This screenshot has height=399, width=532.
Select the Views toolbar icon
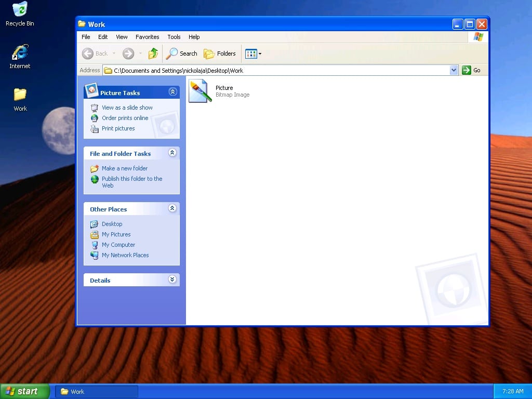tap(251, 54)
